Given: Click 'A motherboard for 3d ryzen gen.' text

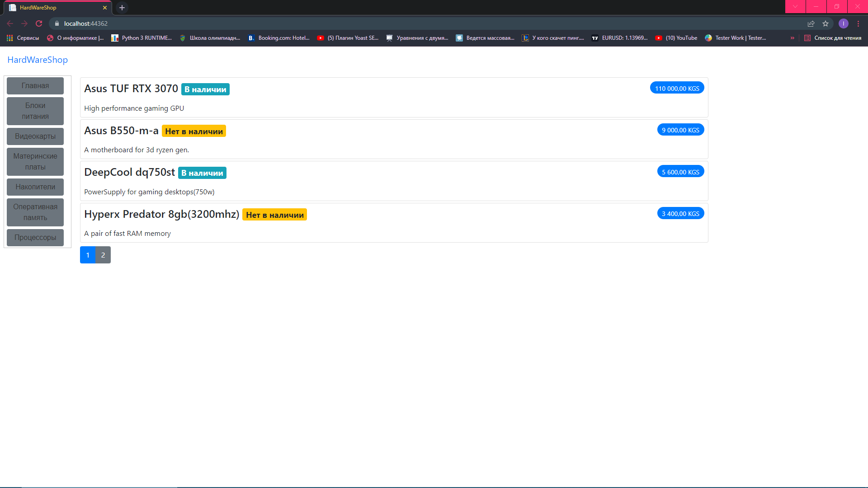Looking at the screenshot, I should point(137,150).
